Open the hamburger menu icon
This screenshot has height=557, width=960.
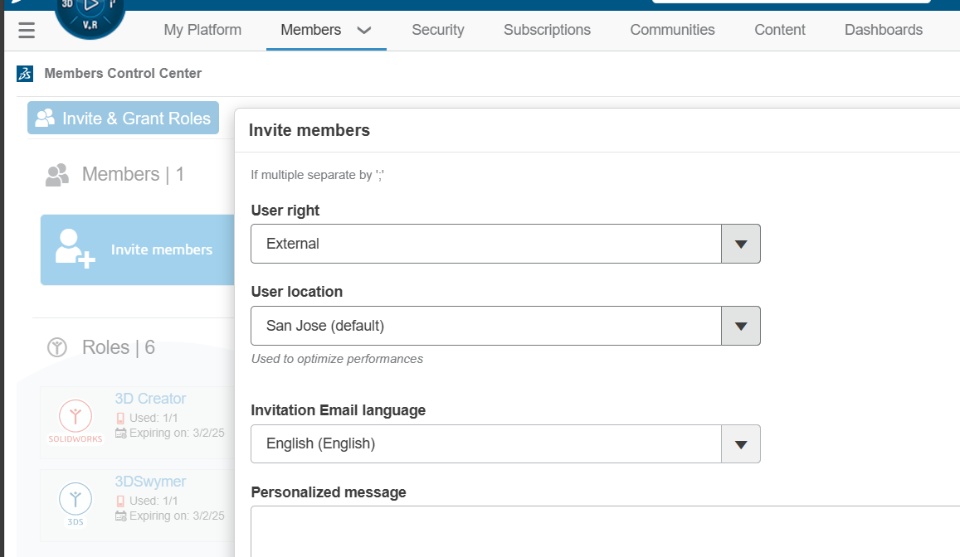pos(27,31)
